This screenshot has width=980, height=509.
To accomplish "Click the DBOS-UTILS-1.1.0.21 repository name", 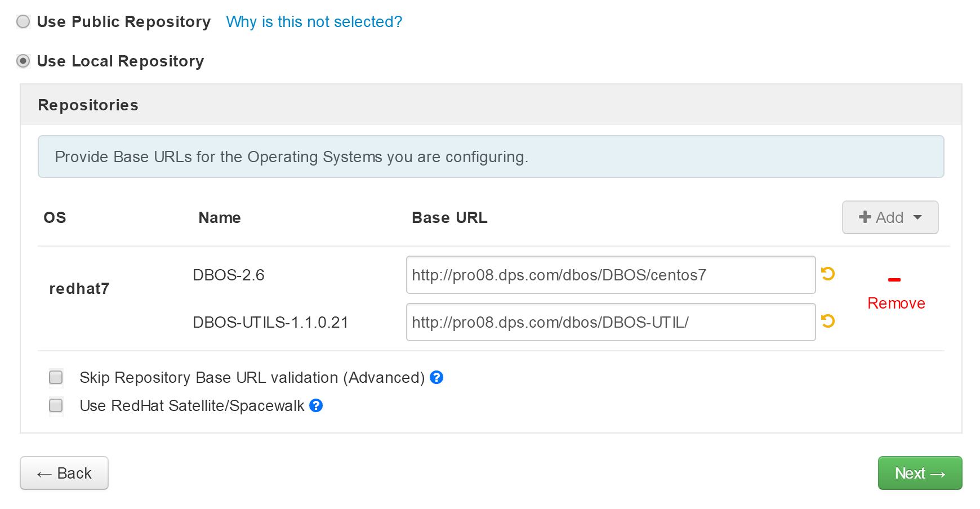I will pos(270,322).
